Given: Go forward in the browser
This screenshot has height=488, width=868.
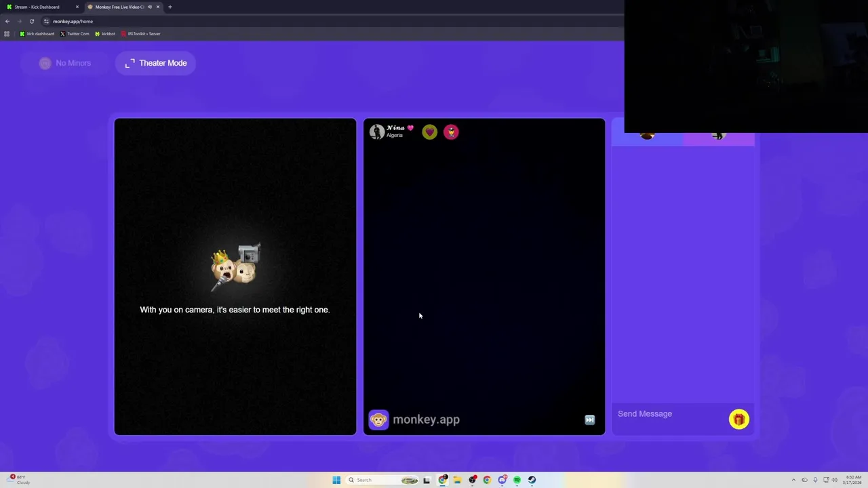Looking at the screenshot, I should pos(19,21).
